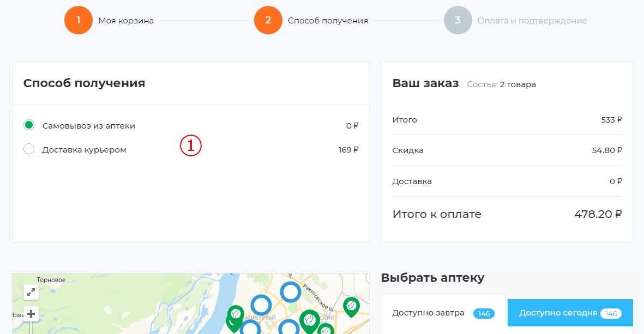Click the 146 badge on Доступно завтра

click(484, 314)
